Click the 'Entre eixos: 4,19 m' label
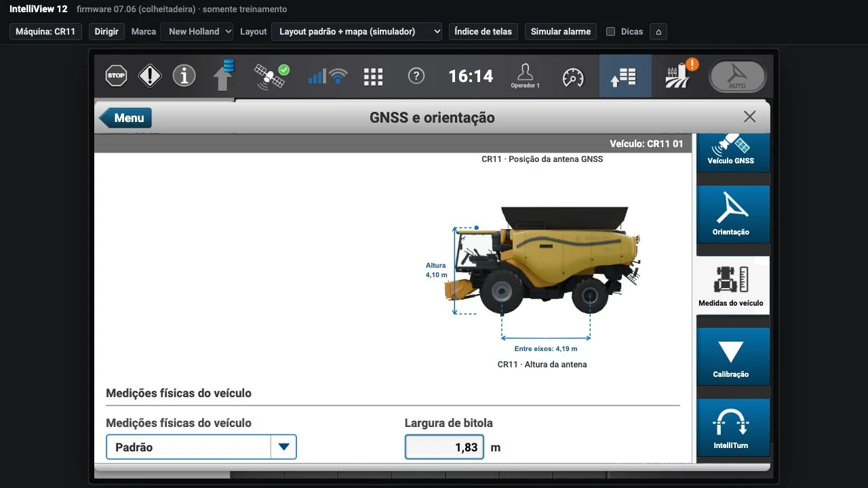This screenshot has height=488, width=868. [546, 349]
